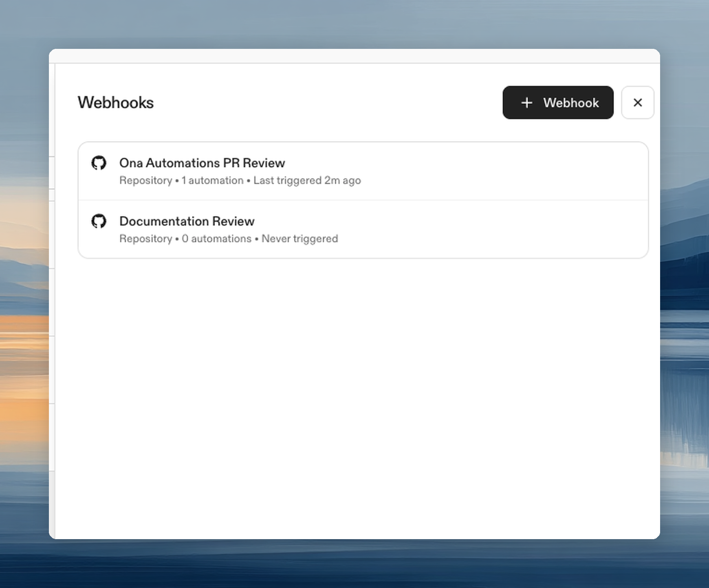Click the 0 automations label on Documentation Review
709x588 pixels.
click(216, 239)
